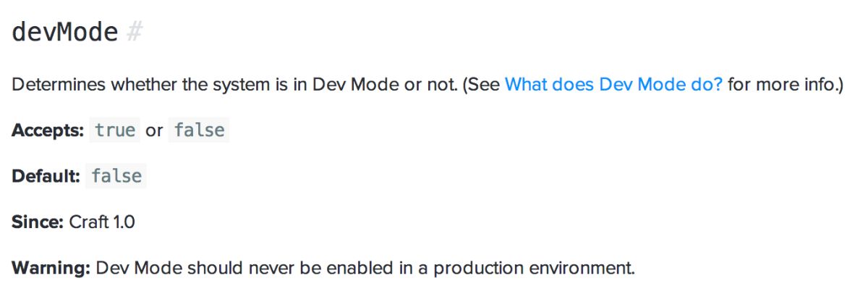Image resolution: width=868 pixels, height=302 pixels.
Task: Click the "Warning:" label
Action: click(x=50, y=268)
